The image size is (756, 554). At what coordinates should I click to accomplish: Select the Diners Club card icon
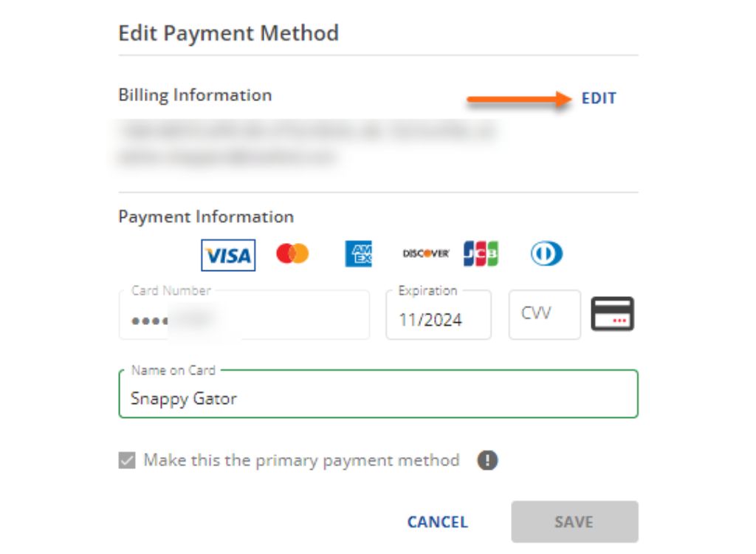pos(546,254)
